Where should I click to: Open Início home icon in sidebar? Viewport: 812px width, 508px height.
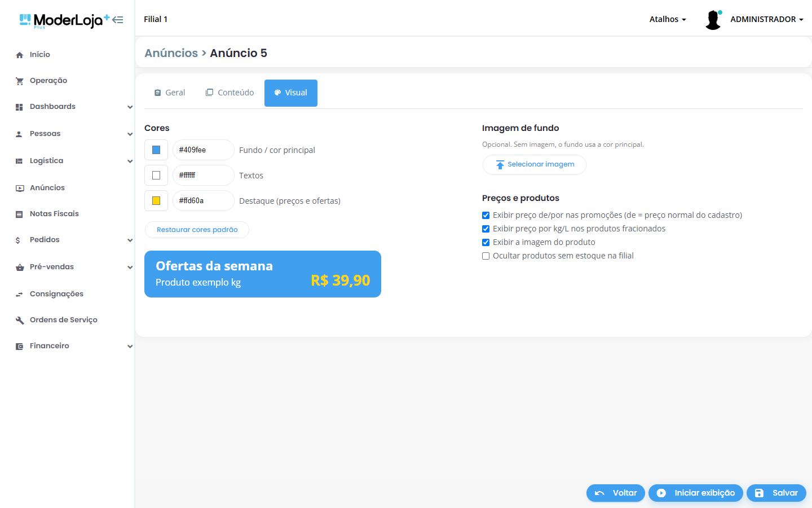[20, 55]
